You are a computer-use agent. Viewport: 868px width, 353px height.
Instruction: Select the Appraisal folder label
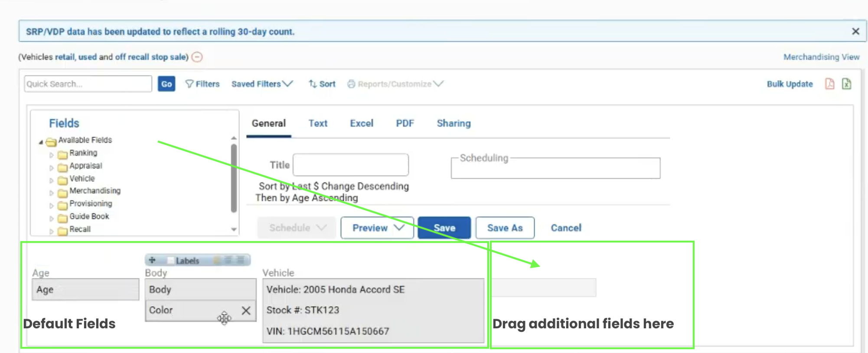tap(86, 165)
